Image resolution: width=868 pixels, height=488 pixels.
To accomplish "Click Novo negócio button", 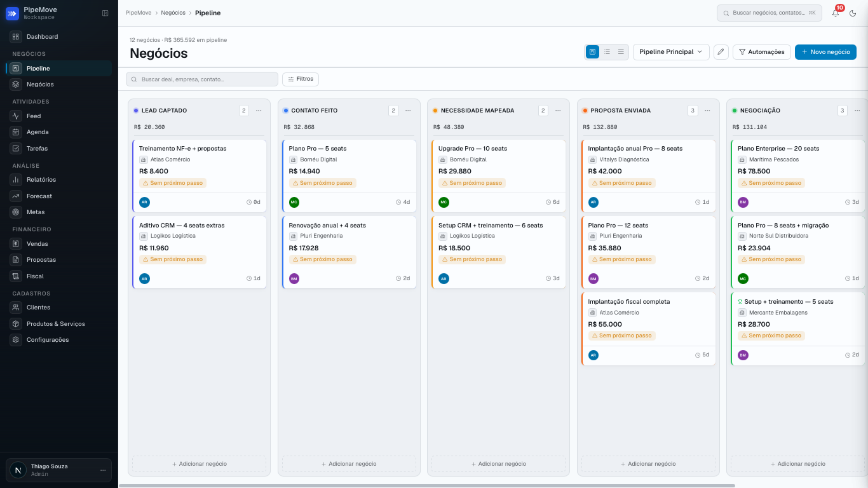I will (825, 52).
